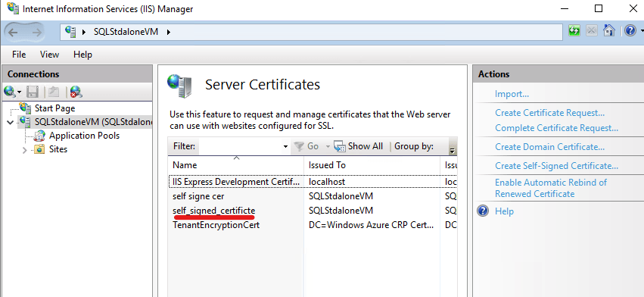Select the 'self signe cer' certificate
644x297 pixels.
click(198, 196)
